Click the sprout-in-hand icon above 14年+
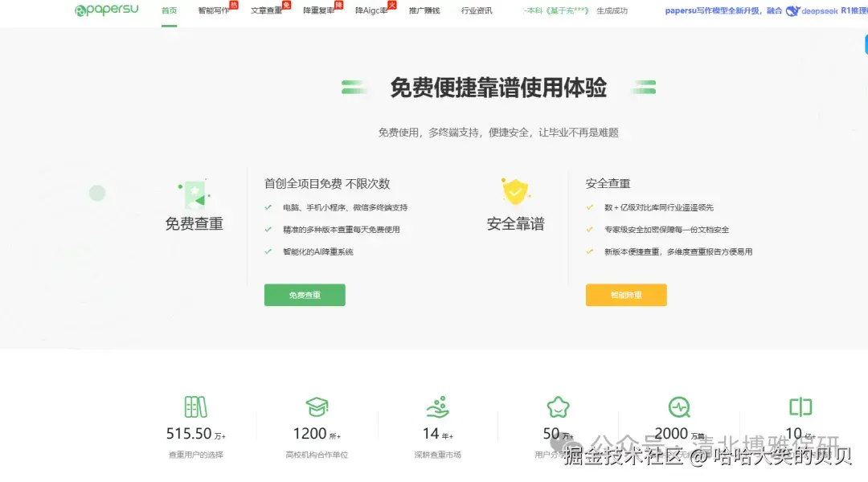 [437, 409]
